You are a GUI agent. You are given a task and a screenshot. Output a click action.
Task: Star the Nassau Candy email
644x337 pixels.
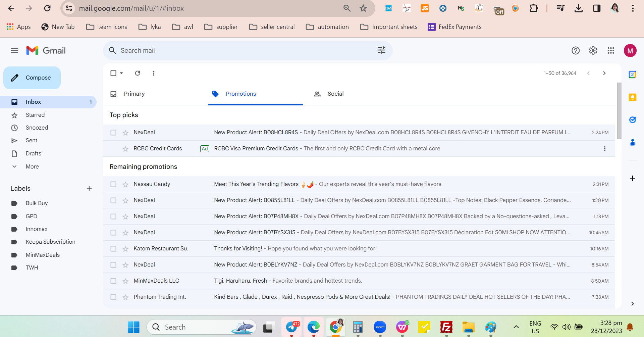coord(125,184)
